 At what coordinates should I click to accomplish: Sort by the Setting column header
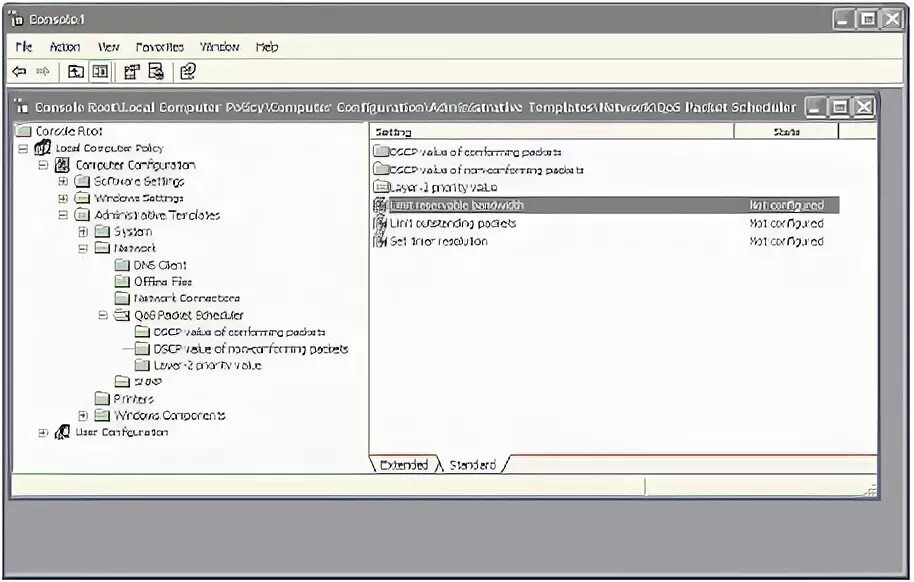point(551,132)
